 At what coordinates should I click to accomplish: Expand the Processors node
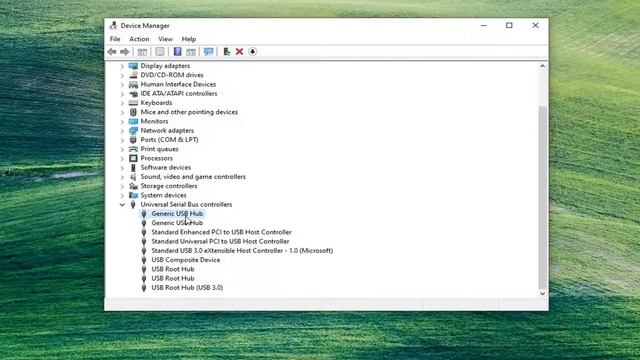pos(122,158)
